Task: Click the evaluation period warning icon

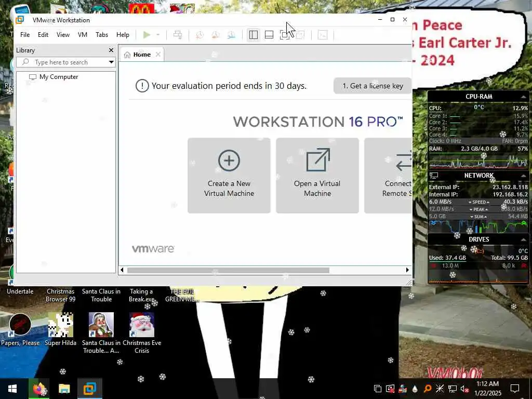Action: pos(142,86)
